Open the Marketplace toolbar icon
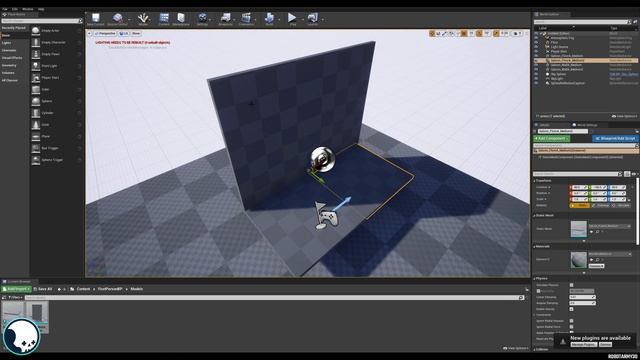 tap(181, 18)
